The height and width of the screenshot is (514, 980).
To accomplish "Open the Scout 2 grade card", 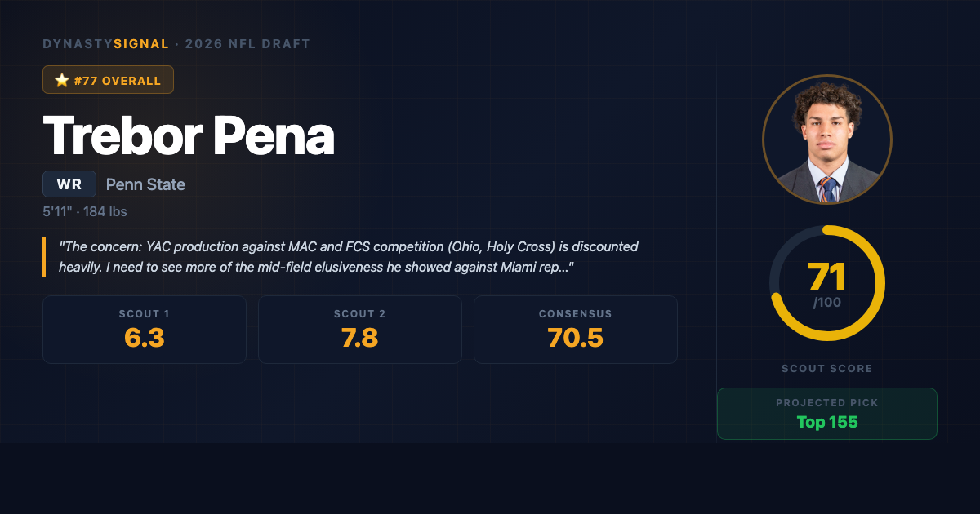I will [360, 329].
